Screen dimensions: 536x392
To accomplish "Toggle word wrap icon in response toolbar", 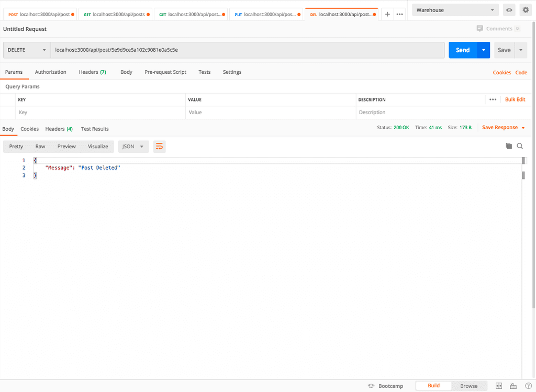I will point(159,147).
